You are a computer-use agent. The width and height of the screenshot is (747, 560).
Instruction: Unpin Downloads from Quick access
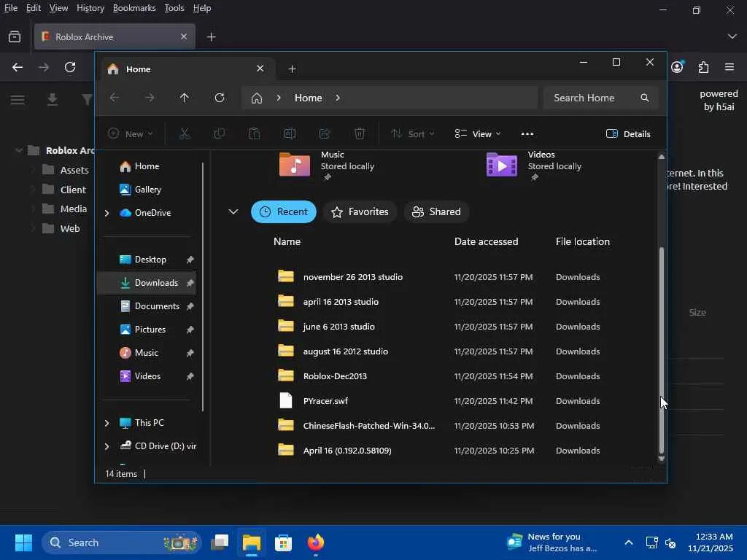[x=190, y=283]
